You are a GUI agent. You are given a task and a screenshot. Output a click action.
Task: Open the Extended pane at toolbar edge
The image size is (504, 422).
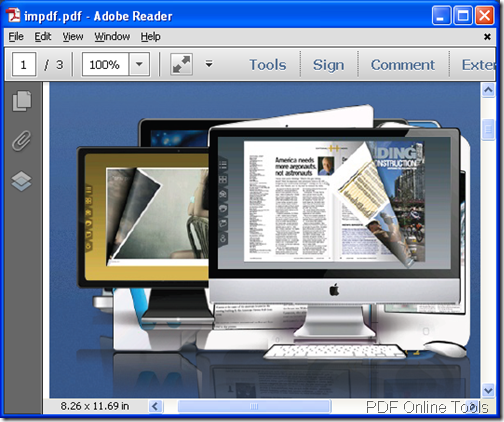(x=478, y=65)
